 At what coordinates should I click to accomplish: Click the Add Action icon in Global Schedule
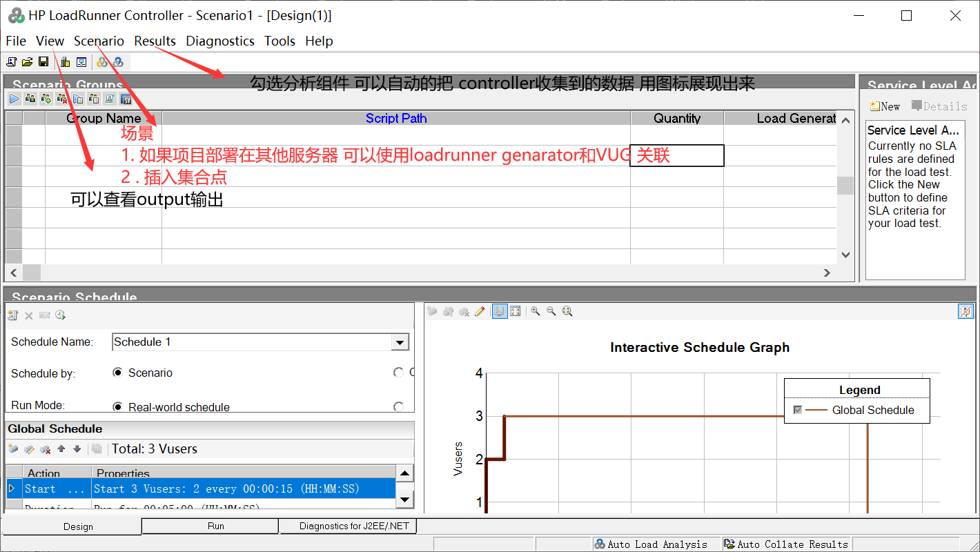pyautogui.click(x=13, y=449)
